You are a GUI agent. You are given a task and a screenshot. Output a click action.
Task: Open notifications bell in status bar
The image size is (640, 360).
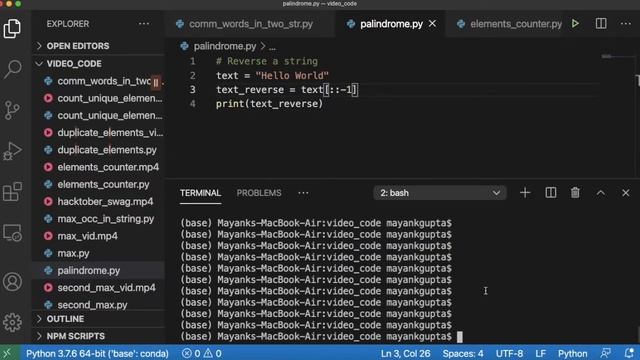point(629,353)
